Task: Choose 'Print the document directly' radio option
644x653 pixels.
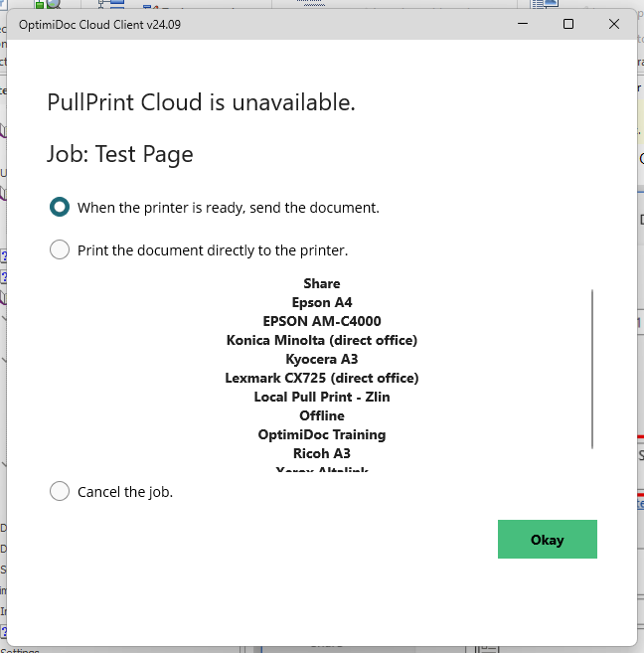Action: tap(60, 249)
